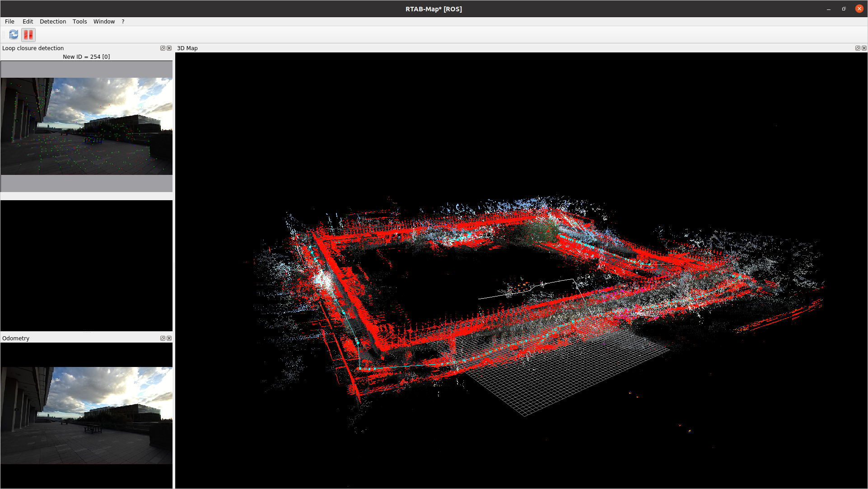Open the File menu
The height and width of the screenshot is (489, 868).
(x=9, y=22)
